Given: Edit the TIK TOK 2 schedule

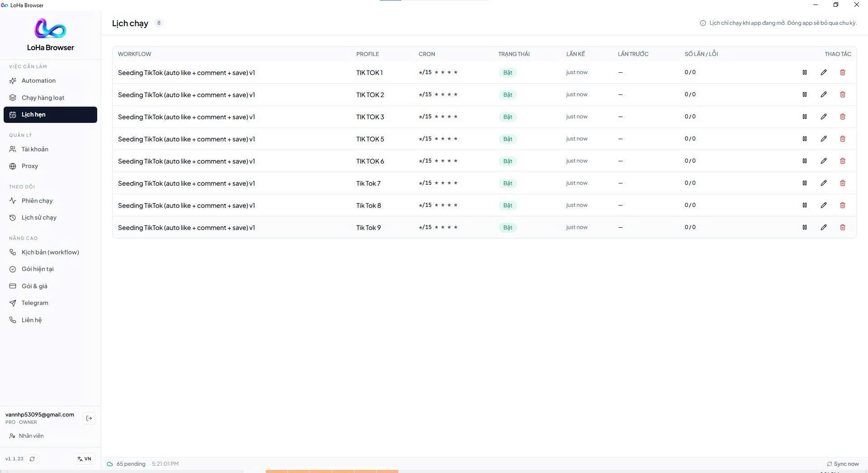Looking at the screenshot, I should tap(824, 94).
